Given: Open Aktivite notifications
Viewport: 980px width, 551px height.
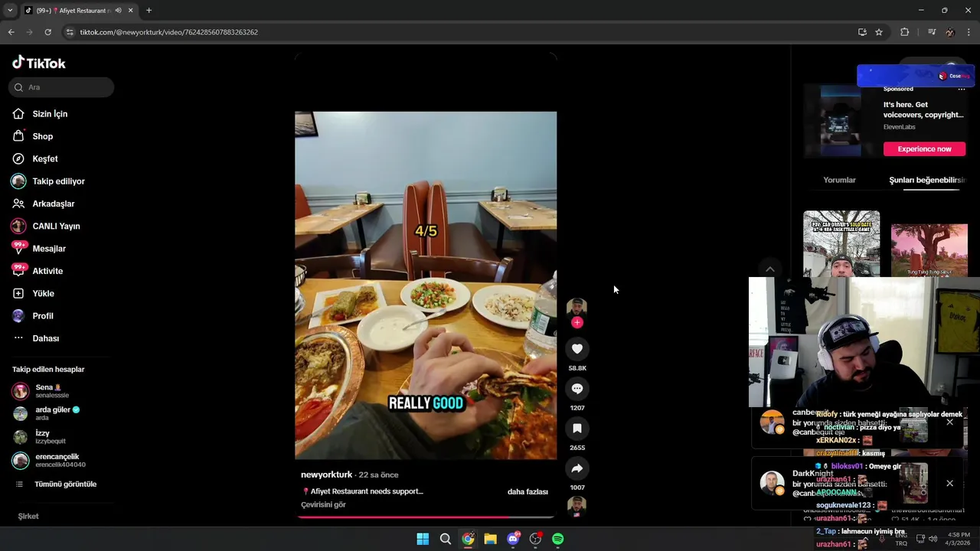Looking at the screenshot, I should click(x=47, y=271).
